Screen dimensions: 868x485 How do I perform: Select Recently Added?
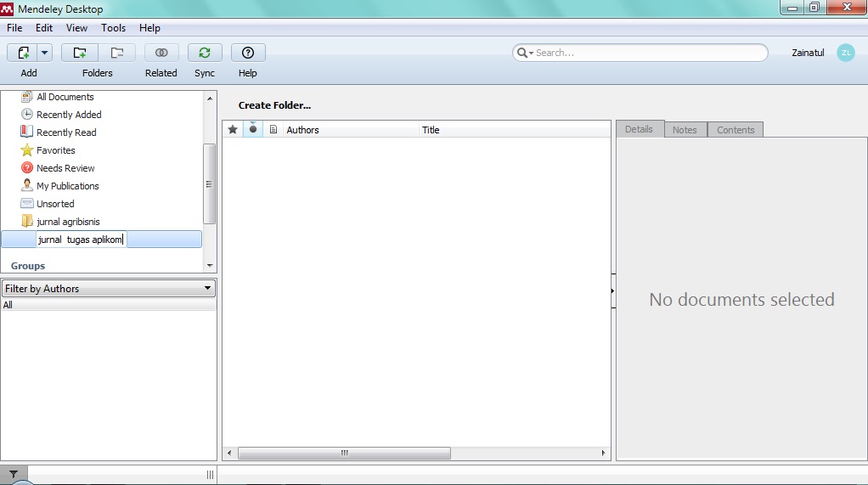click(69, 115)
